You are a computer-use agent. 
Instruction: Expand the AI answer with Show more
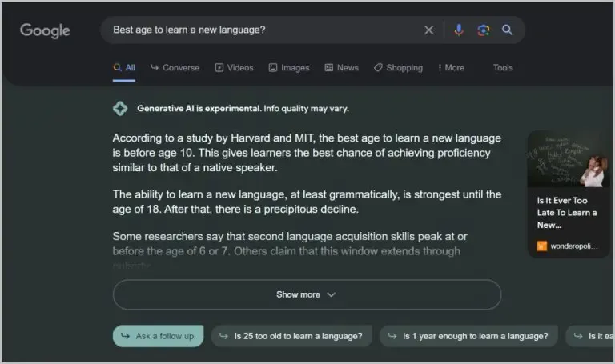tap(307, 294)
